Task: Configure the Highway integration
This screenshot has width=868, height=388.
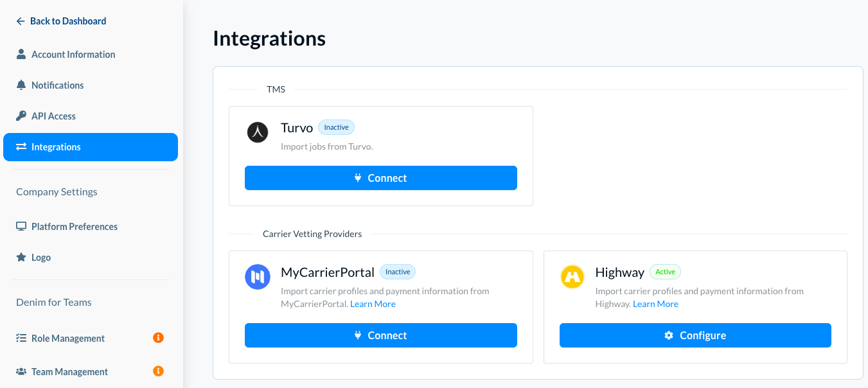Action: [695, 335]
